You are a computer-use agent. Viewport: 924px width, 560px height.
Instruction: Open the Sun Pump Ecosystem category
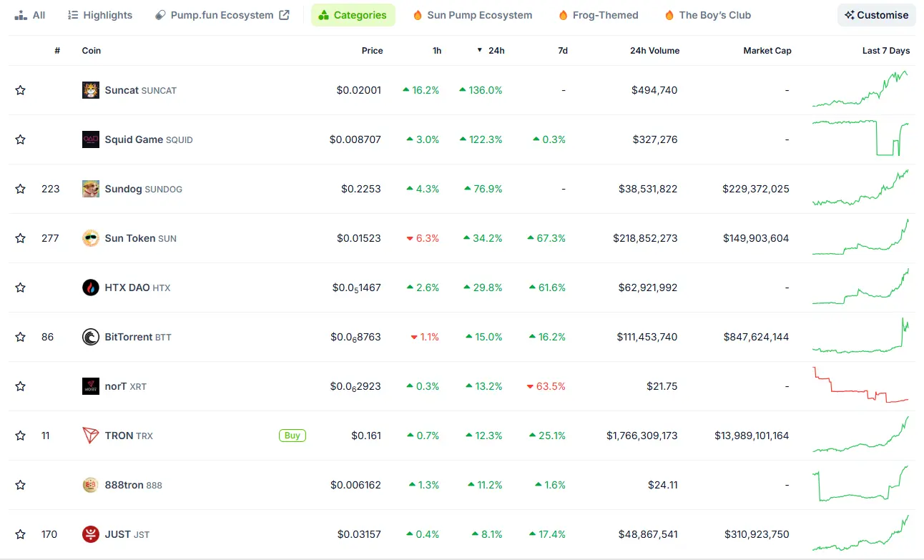click(x=473, y=15)
